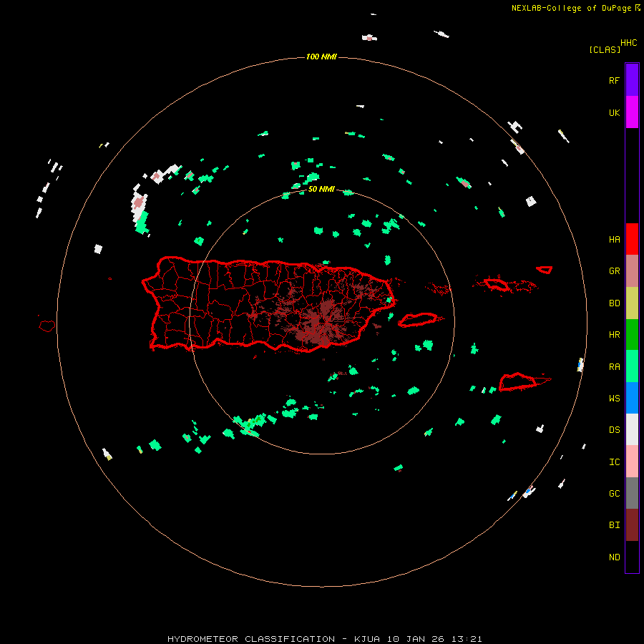The image size is (644, 644).
Task: Click the UK magenta legend swatch
Action: click(632, 112)
